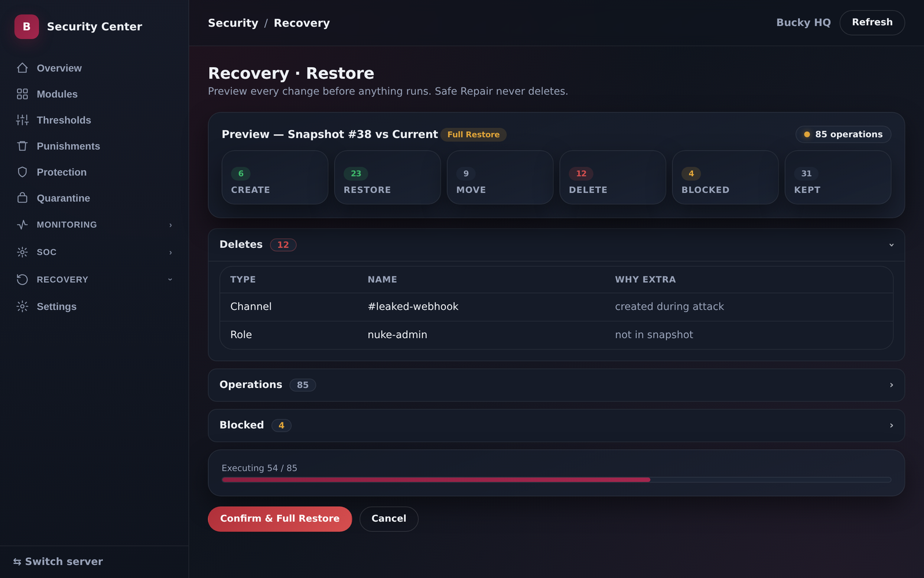Image resolution: width=924 pixels, height=578 pixels.
Task: Click the Role type cell
Action: tap(241, 335)
